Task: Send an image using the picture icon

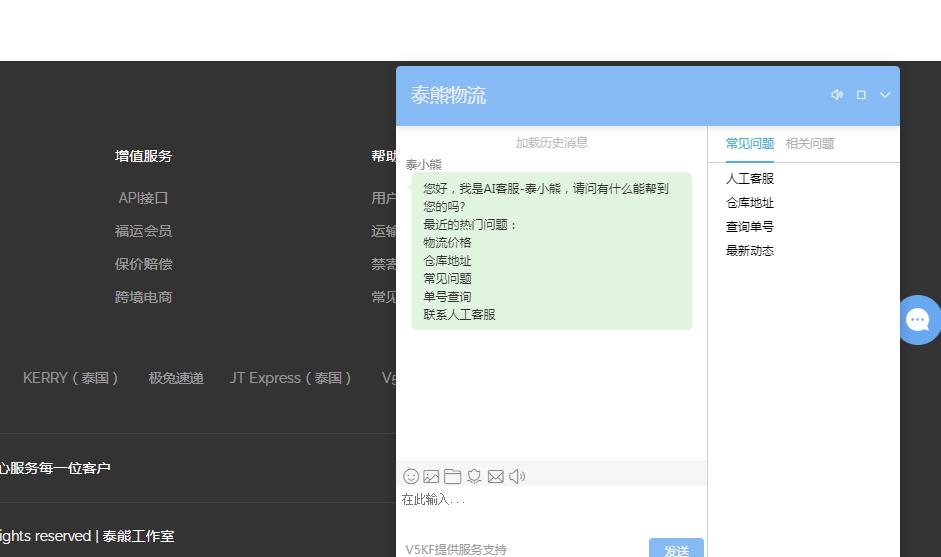Action: coord(431,477)
